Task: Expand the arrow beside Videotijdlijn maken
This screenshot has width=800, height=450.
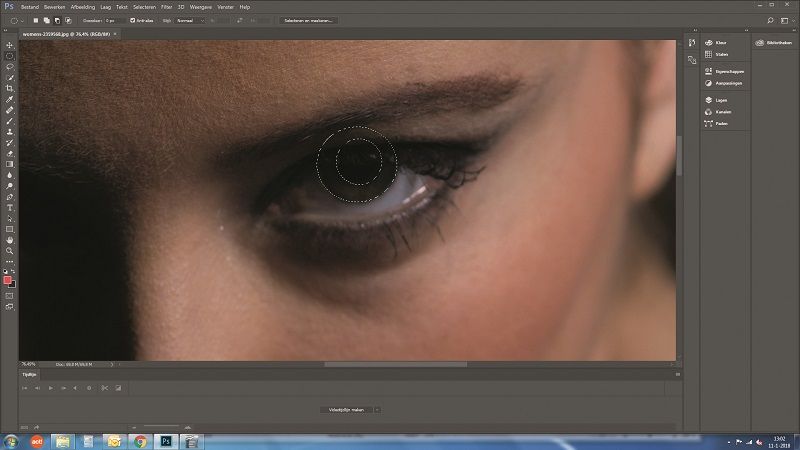Action: tap(378, 409)
